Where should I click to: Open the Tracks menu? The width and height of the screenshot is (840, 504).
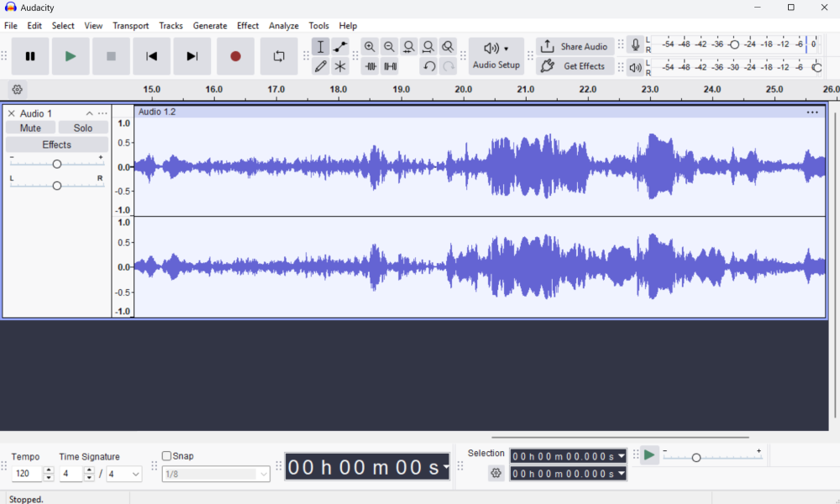(x=171, y=26)
